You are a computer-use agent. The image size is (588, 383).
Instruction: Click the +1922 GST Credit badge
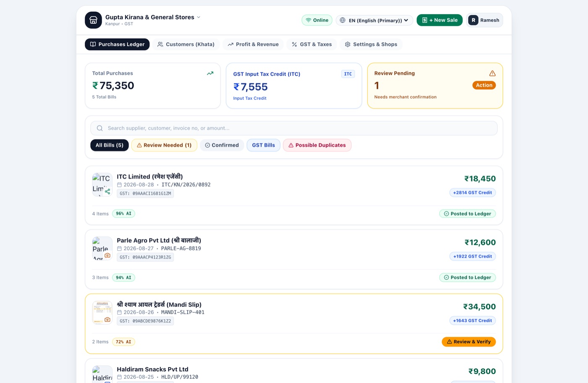tap(472, 256)
